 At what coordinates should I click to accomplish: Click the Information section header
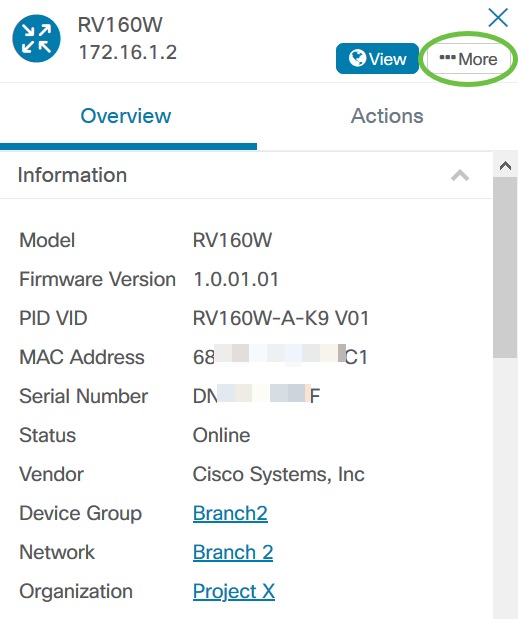246,175
